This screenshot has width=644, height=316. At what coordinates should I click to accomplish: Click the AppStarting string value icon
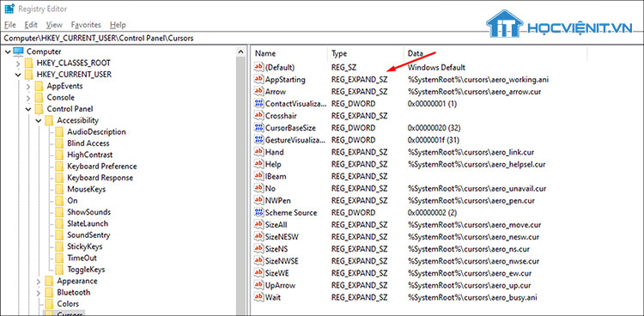258,79
